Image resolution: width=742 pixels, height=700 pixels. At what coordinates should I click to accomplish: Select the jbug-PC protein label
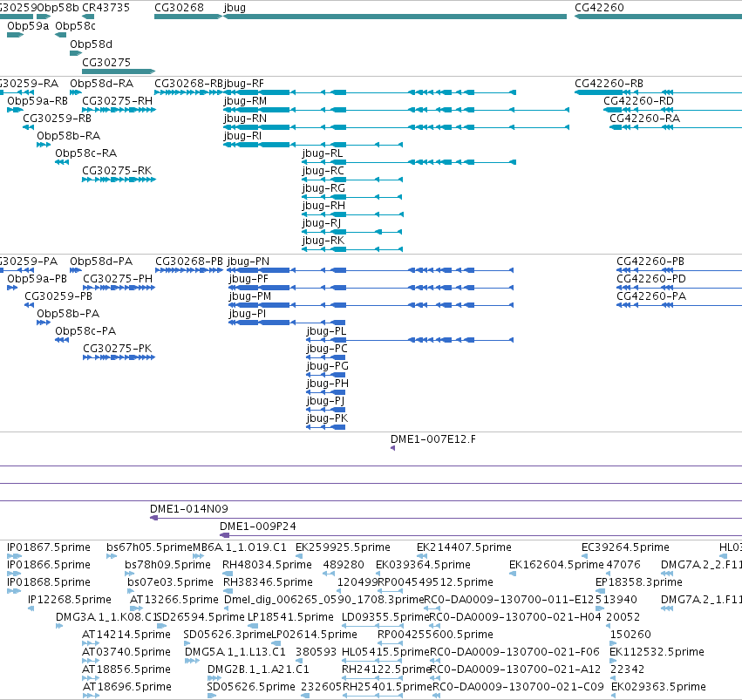coord(327,349)
